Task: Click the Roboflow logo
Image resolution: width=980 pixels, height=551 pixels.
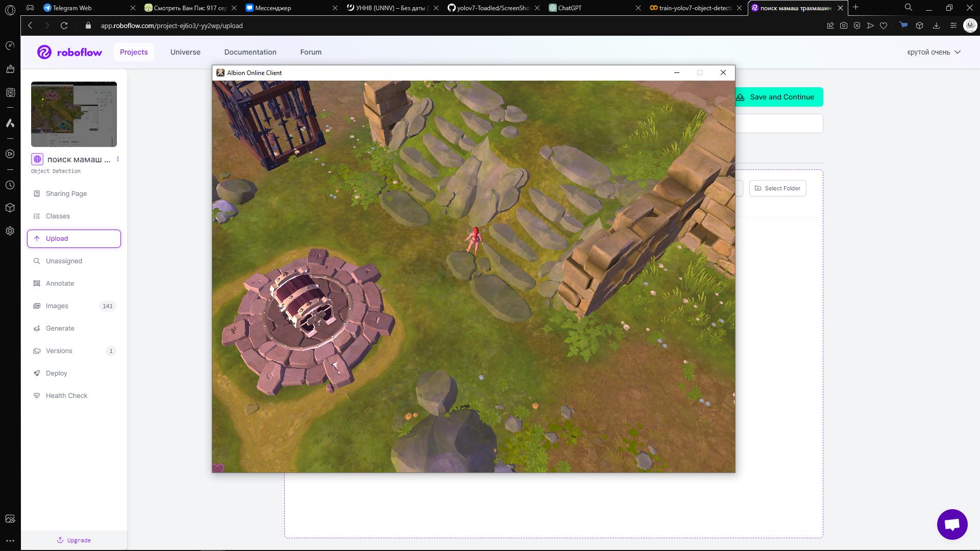Action: (69, 52)
